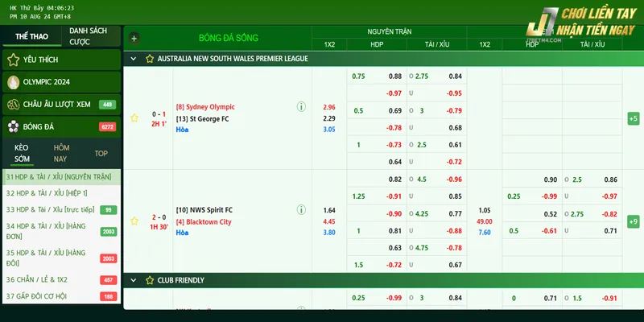This screenshot has width=644, height=322.
Task: Click the Bóng Đá soccer ball icon
Action: [x=13, y=126]
